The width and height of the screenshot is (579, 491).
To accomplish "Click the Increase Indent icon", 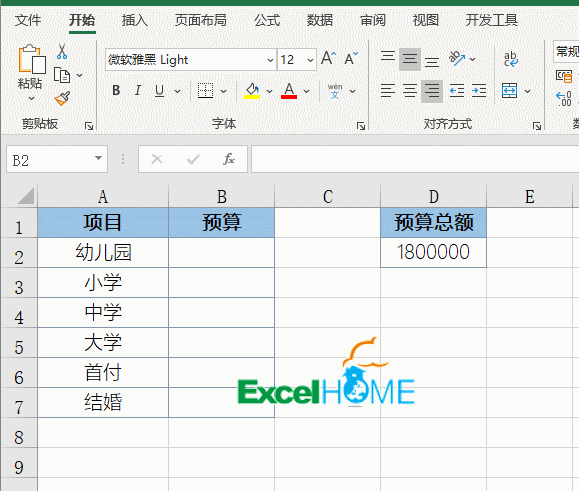I will coord(479,91).
